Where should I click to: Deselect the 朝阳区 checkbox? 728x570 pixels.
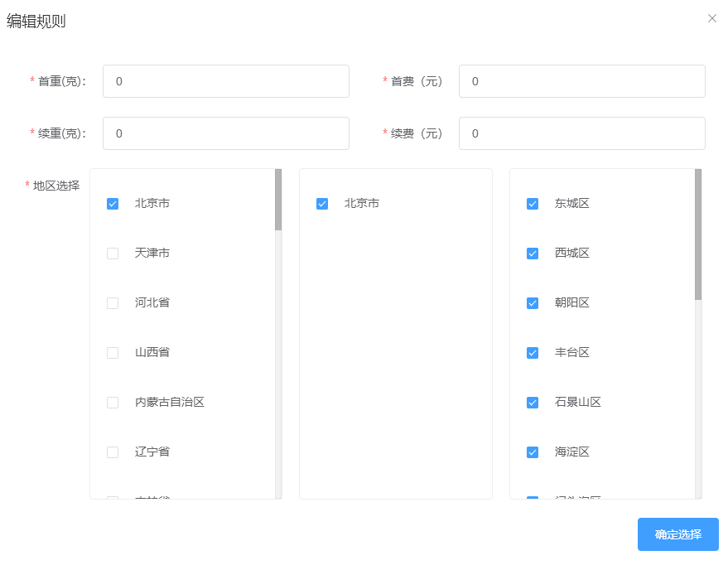point(533,303)
